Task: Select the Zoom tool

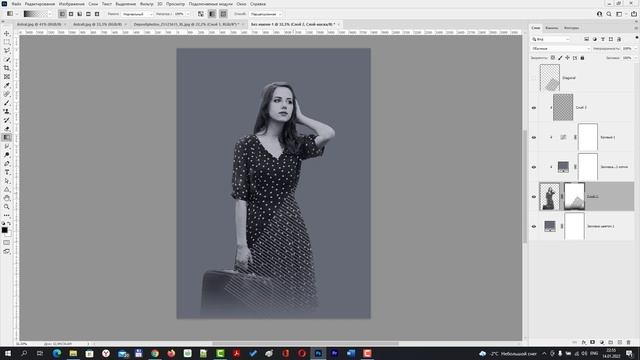Action: coord(7,207)
